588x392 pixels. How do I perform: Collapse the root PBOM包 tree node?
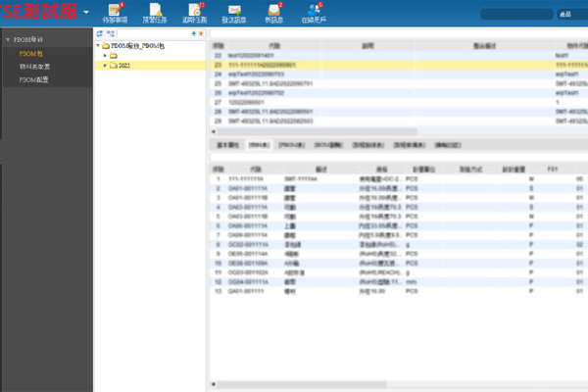coord(98,46)
